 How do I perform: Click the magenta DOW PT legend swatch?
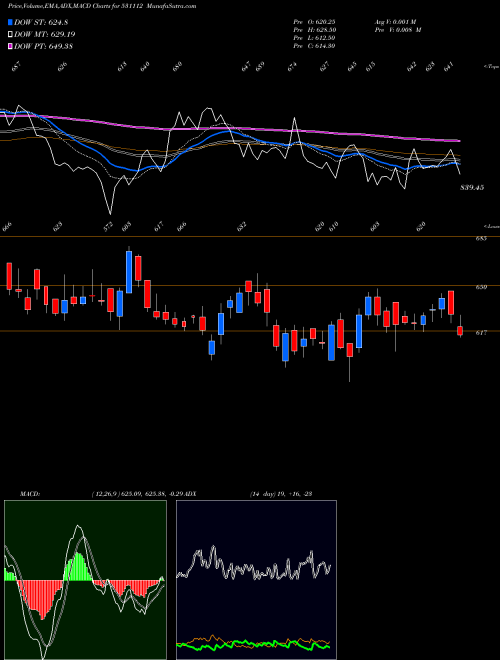10,46
